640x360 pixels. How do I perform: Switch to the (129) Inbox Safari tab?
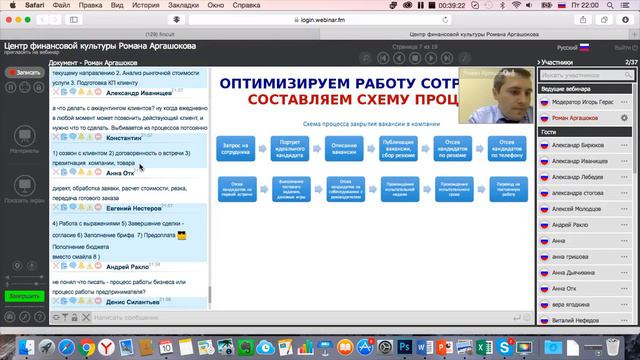(160, 34)
